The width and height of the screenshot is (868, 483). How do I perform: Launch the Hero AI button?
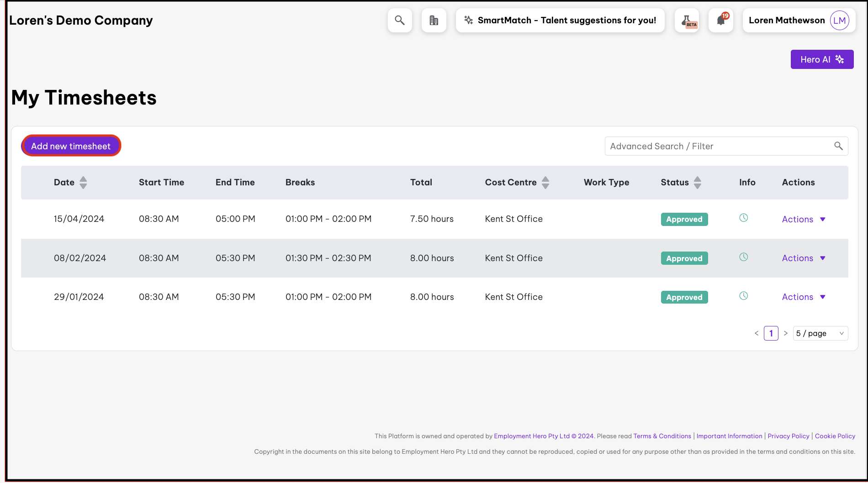[x=822, y=60]
